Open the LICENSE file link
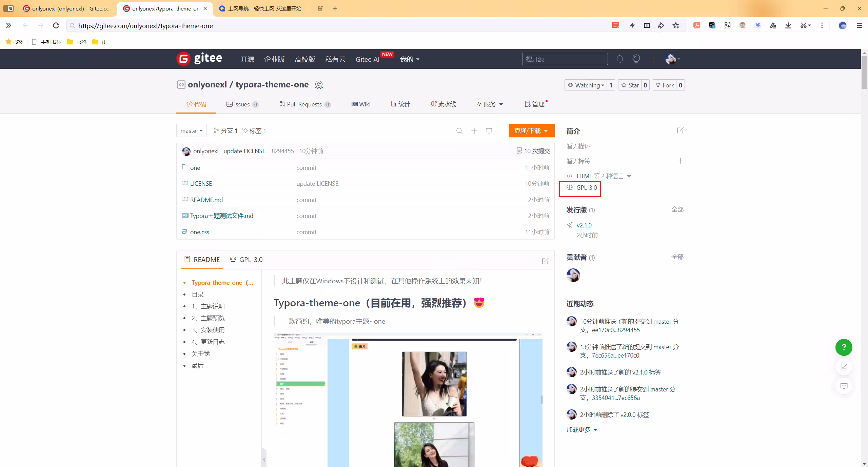This screenshot has height=467, width=868. click(x=201, y=183)
